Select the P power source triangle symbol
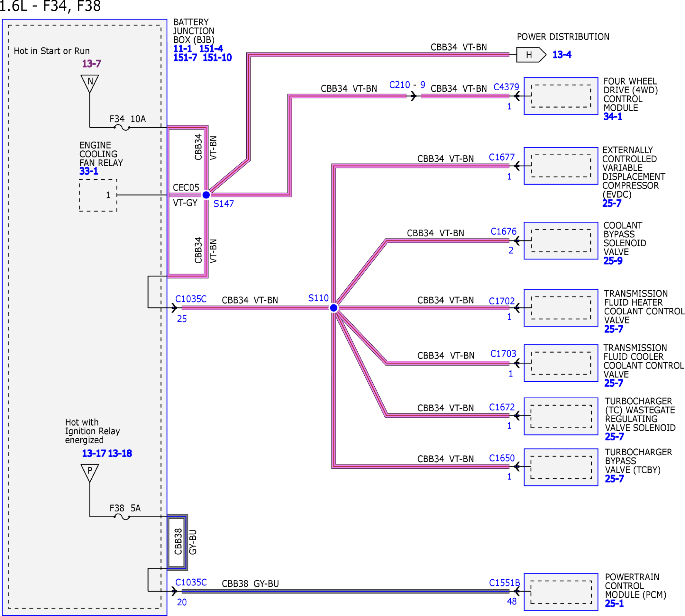 (90, 473)
